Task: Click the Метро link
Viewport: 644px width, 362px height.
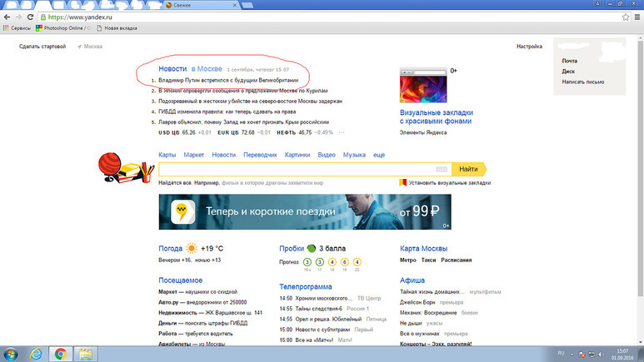Action: pos(408,260)
